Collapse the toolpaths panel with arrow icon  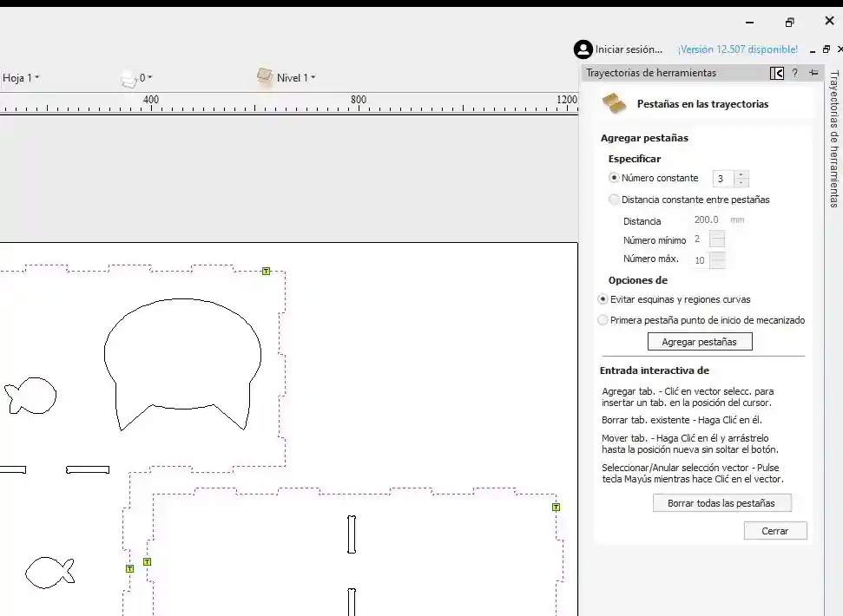777,73
